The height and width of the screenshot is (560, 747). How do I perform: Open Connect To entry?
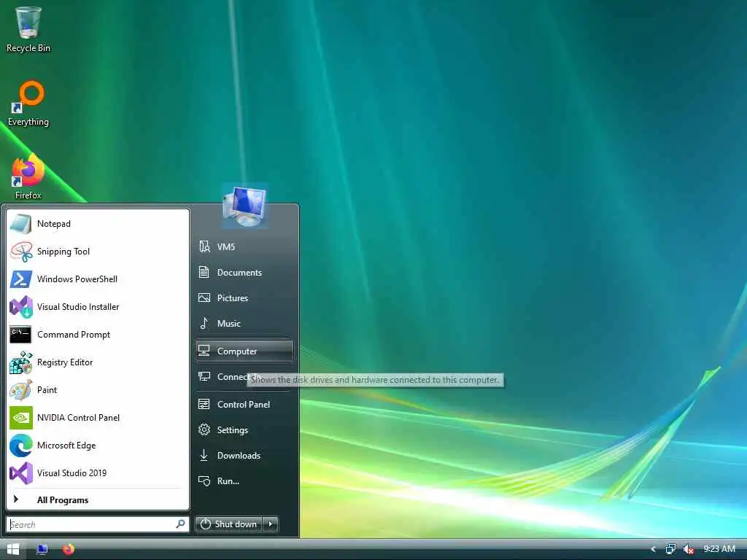click(244, 377)
